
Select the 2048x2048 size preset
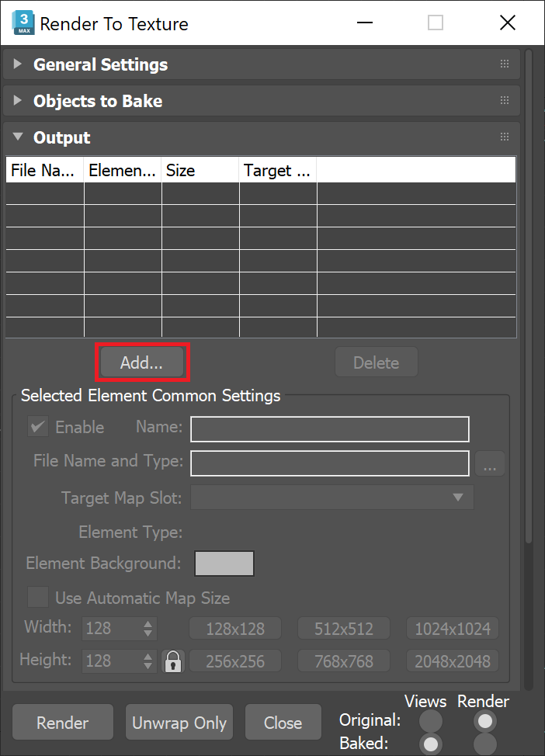point(452,661)
